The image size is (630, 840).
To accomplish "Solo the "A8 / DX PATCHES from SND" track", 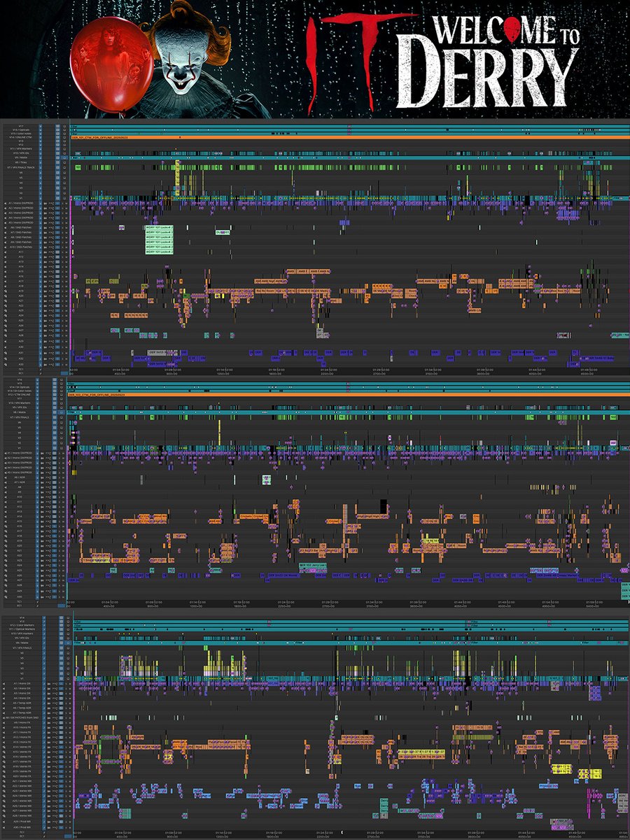I will 66,717.
